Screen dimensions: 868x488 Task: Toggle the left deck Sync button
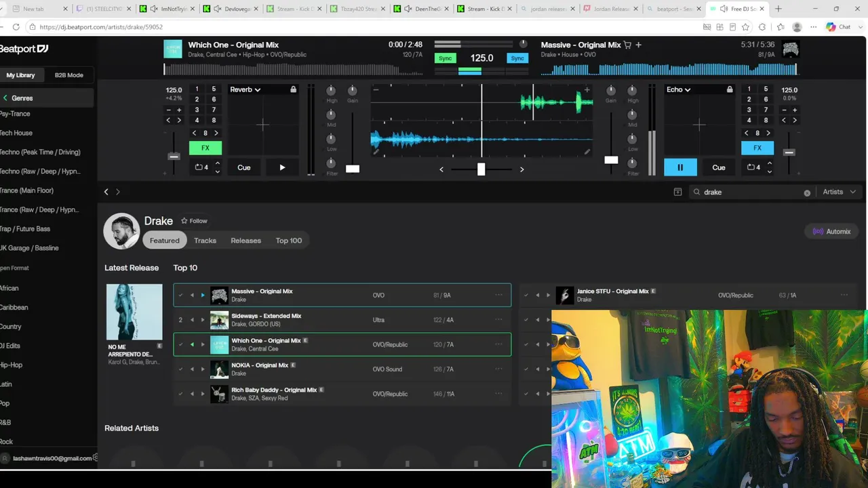(x=445, y=58)
